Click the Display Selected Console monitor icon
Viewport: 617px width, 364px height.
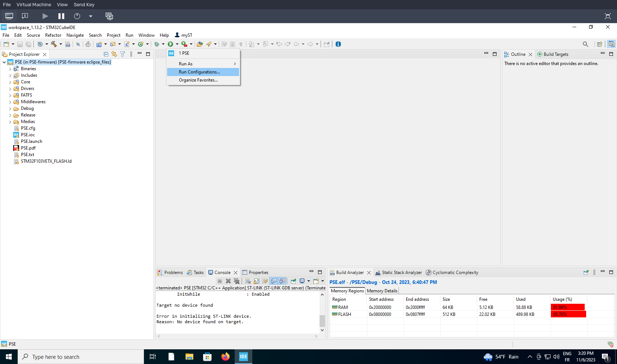point(302,281)
